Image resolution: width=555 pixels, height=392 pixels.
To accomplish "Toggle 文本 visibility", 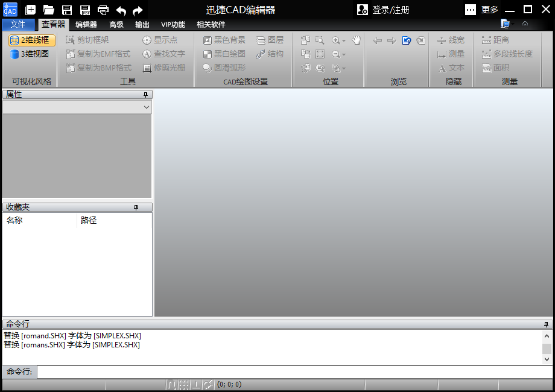I will click(451, 68).
